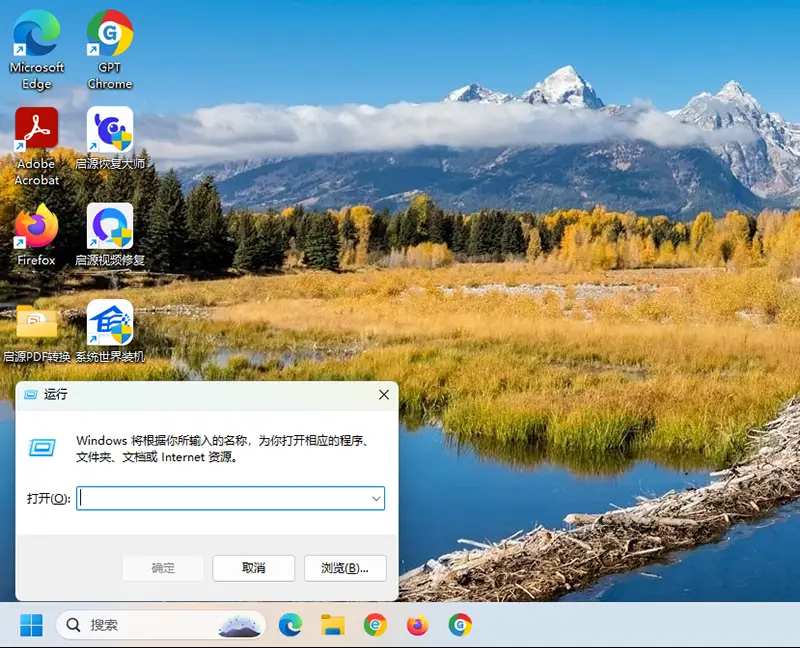Launch the 系统世界装机 utility
Screen dimensions: 800x648
(x=108, y=320)
